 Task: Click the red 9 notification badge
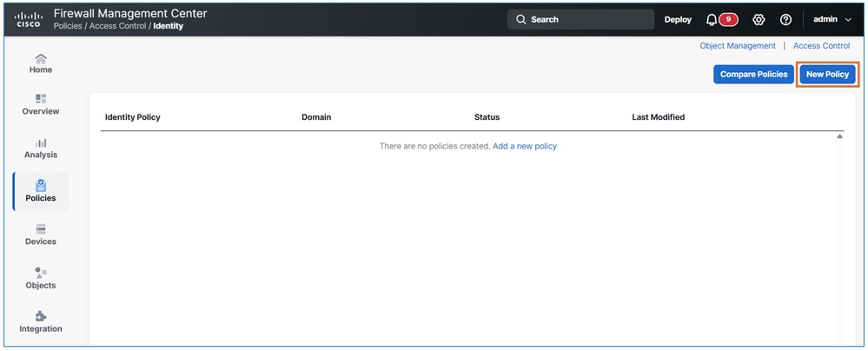pos(728,19)
